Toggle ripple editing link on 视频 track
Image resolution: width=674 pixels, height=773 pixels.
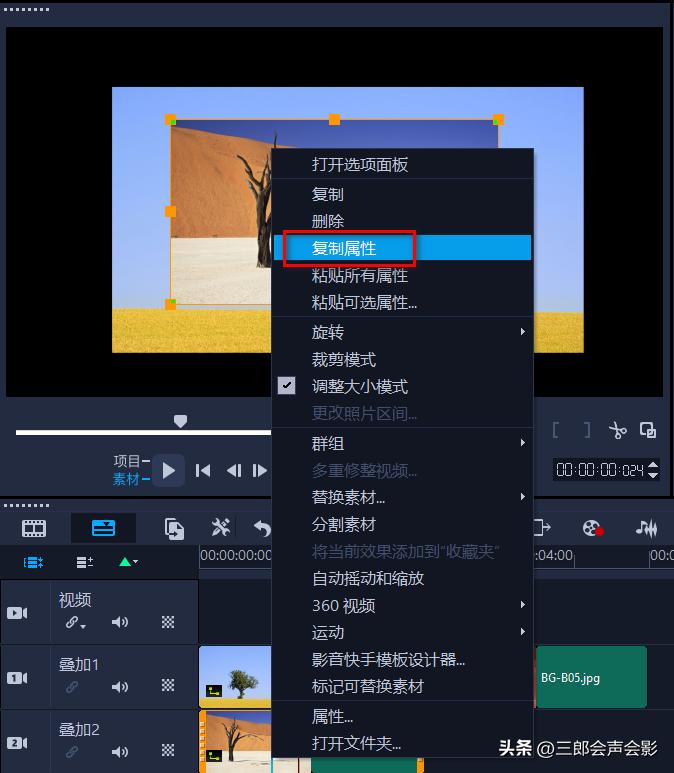pos(75,623)
